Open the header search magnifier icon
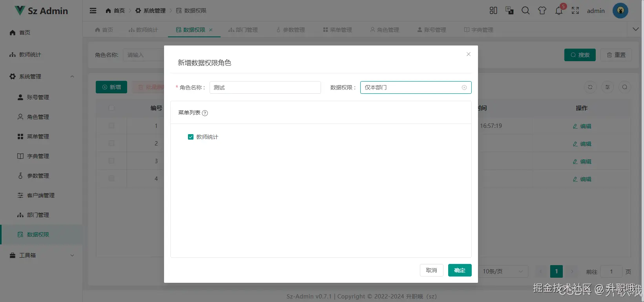Image resolution: width=644 pixels, height=302 pixels. tap(525, 11)
